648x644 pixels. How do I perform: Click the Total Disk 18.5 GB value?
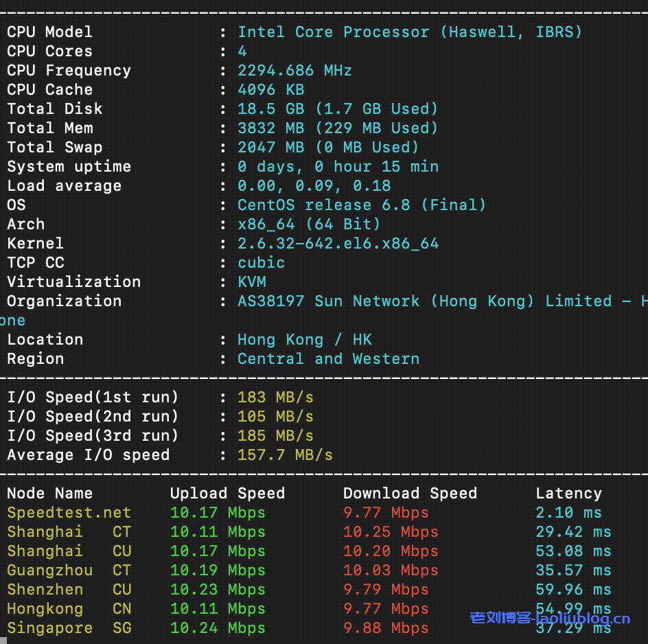(337, 109)
